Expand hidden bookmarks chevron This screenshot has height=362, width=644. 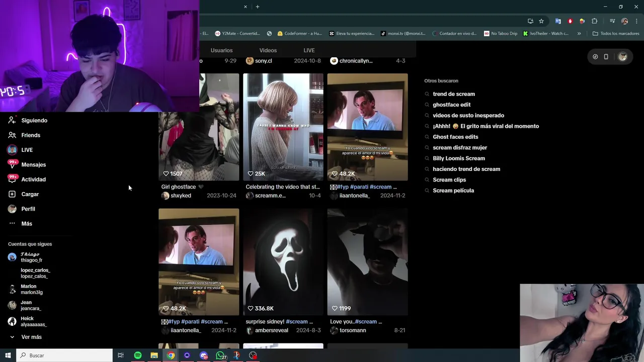coord(579,34)
